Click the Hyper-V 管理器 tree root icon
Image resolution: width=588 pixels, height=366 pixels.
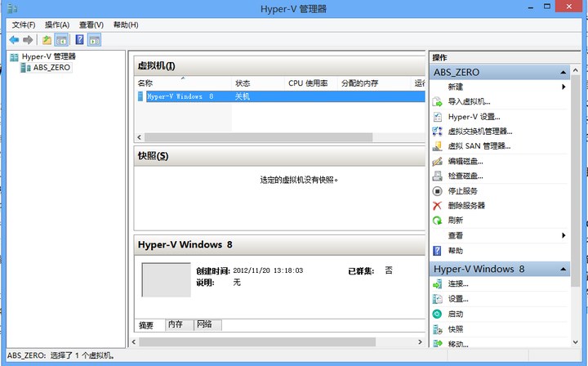[14, 57]
